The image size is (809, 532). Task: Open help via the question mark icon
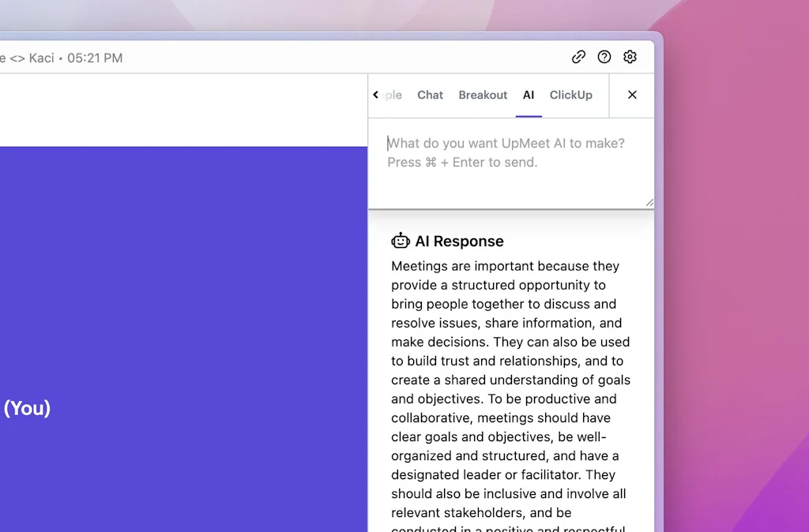604,57
